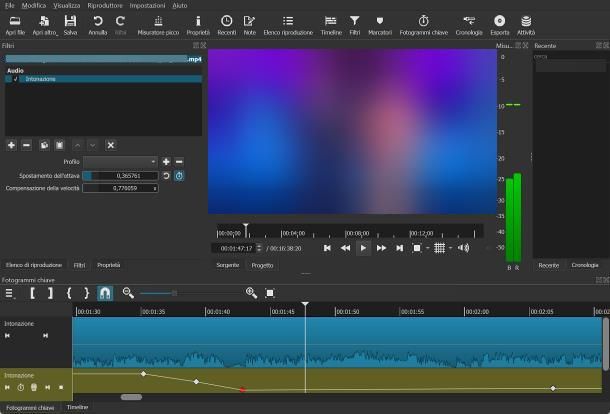Switch to the Progetto tab
The image size is (610, 414).
tap(262, 265)
